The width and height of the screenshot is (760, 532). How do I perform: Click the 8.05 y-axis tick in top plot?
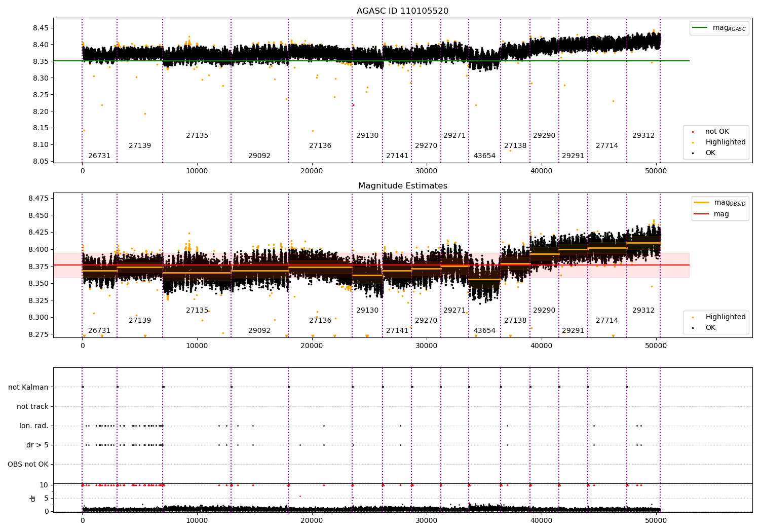pos(41,161)
